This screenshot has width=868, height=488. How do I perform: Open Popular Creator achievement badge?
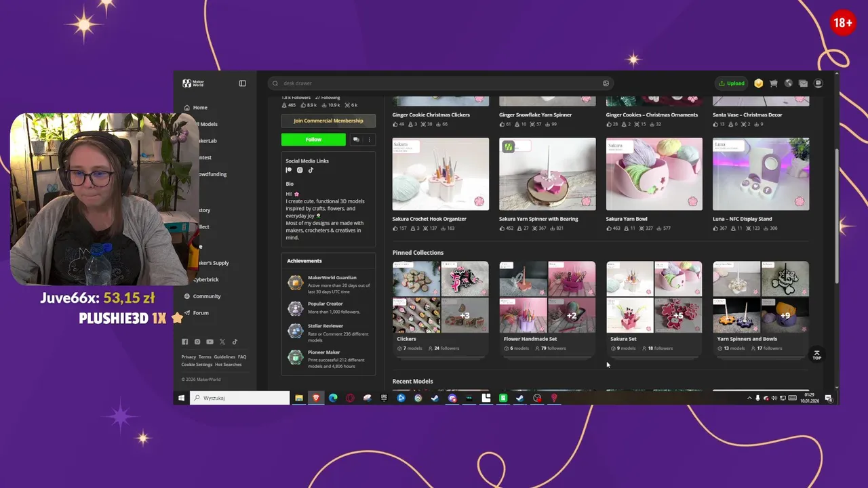click(295, 308)
